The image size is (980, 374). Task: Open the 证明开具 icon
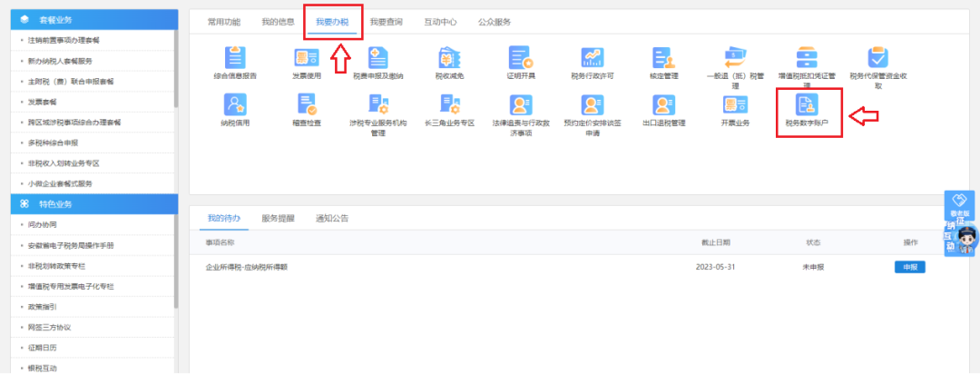pyautogui.click(x=520, y=57)
